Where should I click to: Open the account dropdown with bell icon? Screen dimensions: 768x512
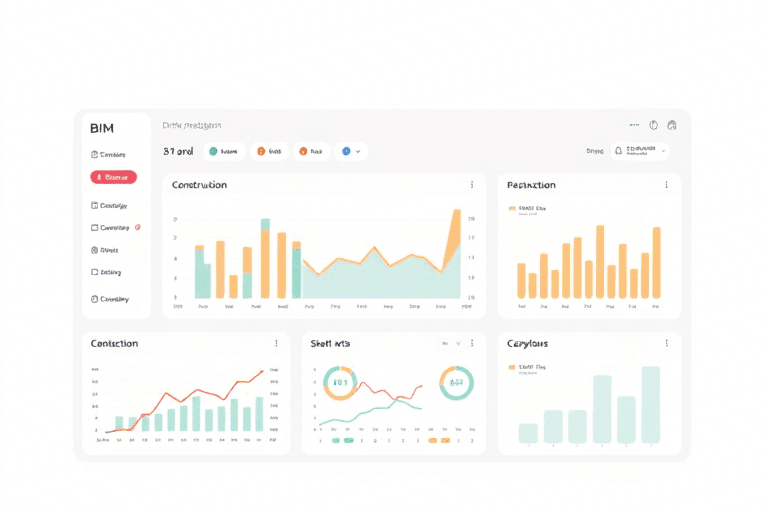click(x=640, y=151)
